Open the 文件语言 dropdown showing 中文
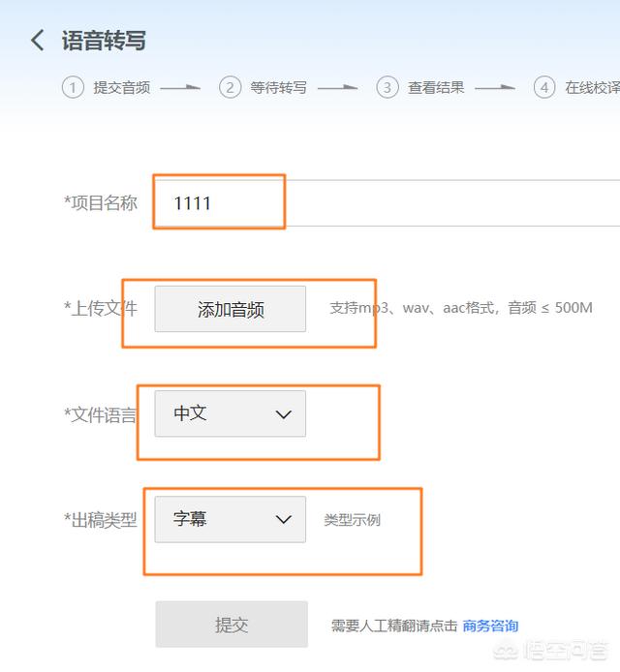 (x=231, y=413)
